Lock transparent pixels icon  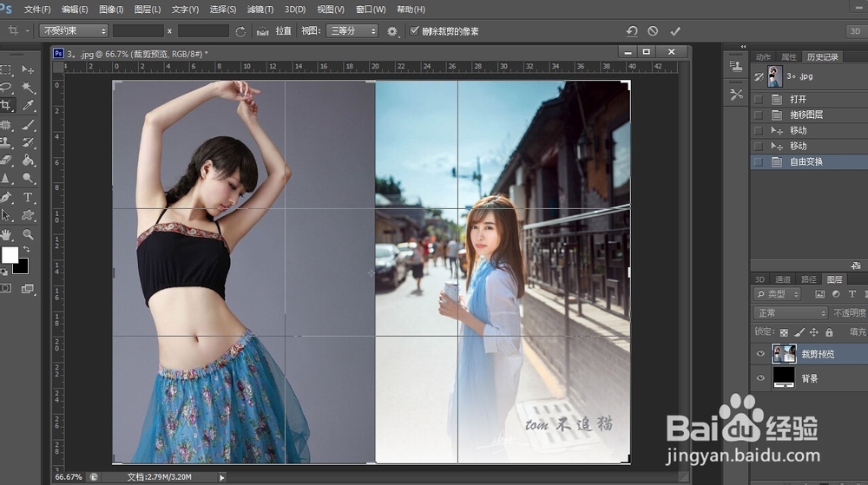click(x=784, y=332)
